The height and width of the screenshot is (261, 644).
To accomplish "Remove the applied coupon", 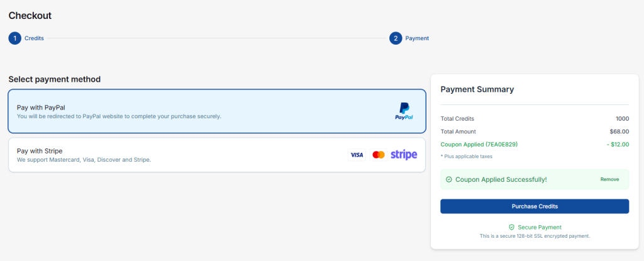I will [609, 179].
